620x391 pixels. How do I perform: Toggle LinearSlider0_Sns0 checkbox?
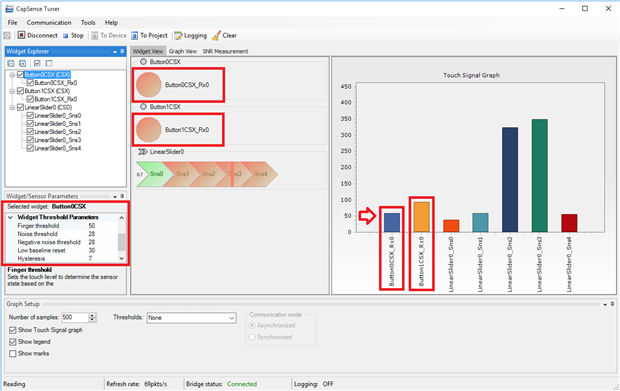coord(30,115)
